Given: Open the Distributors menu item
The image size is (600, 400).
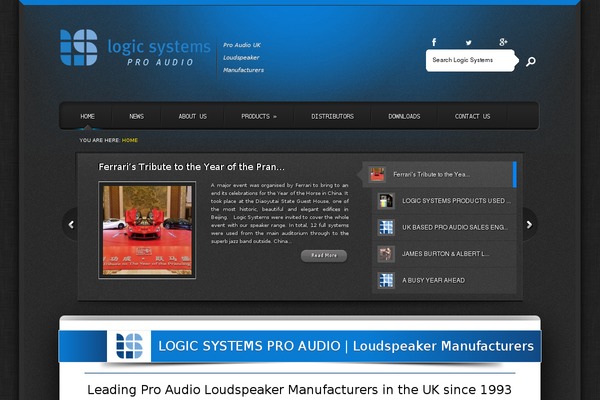Looking at the screenshot, I should tap(333, 116).
